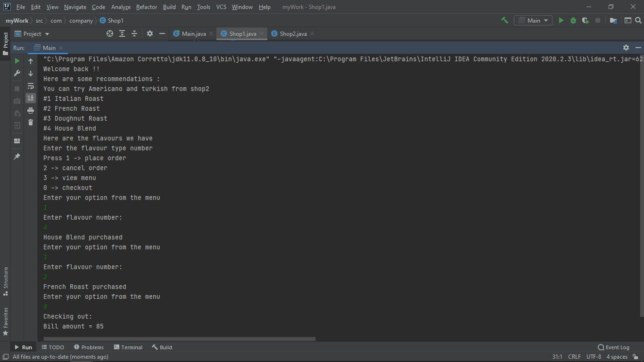Open the Navigate menu

[x=75, y=7]
